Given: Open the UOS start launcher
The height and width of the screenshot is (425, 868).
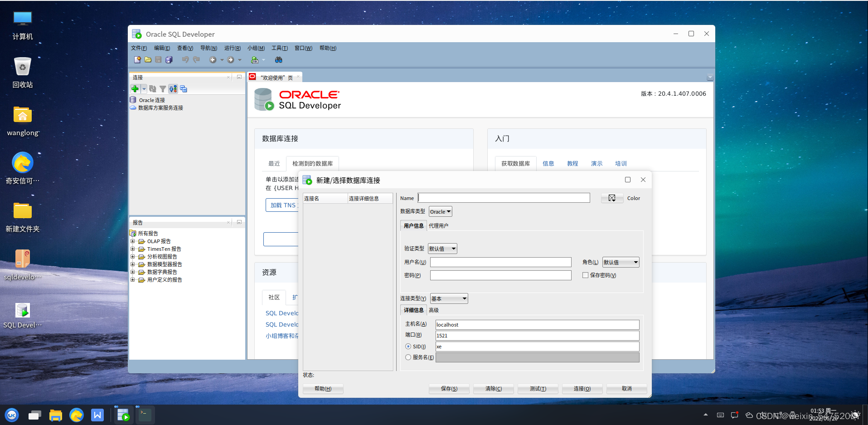Looking at the screenshot, I should (12, 415).
